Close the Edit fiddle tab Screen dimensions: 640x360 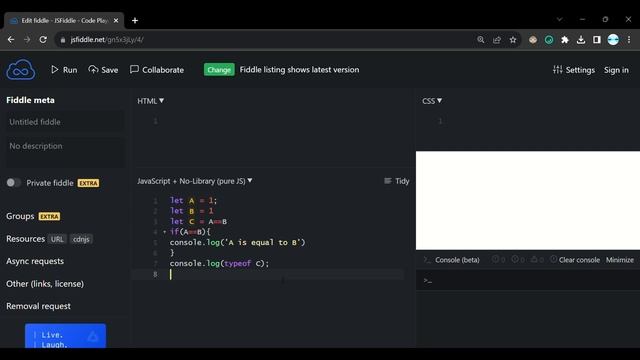click(116, 20)
